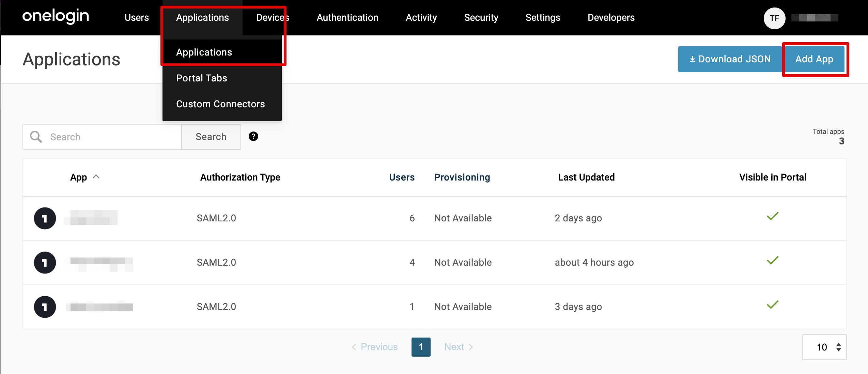The height and width of the screenshot is (374, 868).
Task: Open the Activity menu
Action: [x=421, y=18]
